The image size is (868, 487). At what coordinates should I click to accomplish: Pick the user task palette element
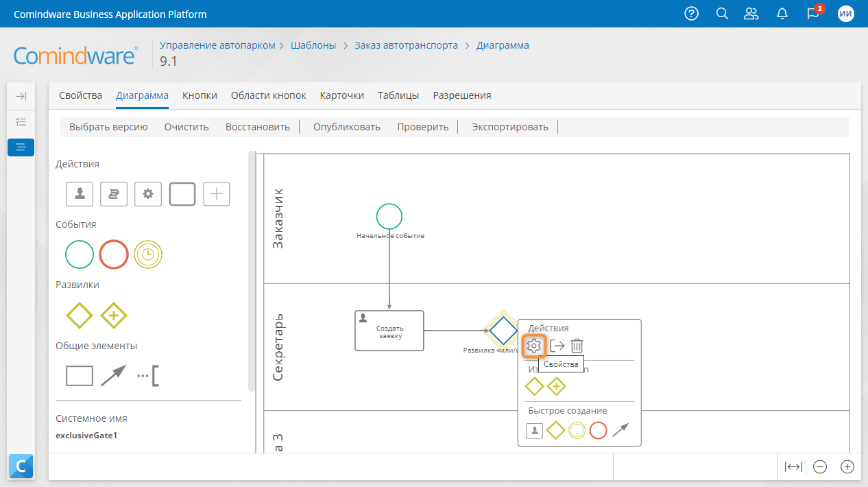point(80,194)
